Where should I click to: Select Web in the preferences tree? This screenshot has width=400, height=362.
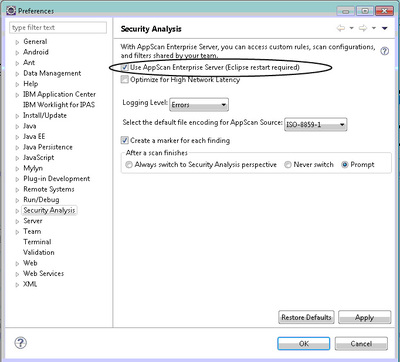coord(30,263)
